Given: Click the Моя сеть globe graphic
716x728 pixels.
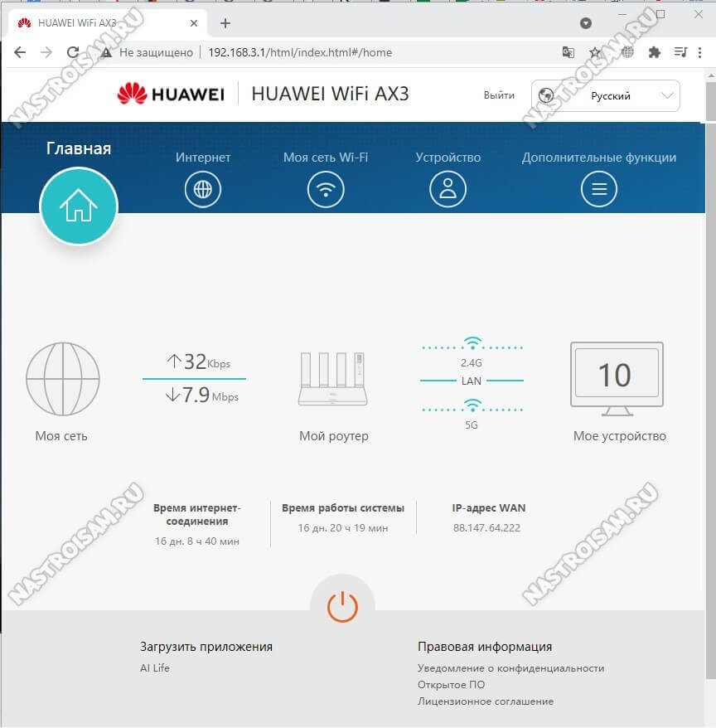Looking at the screenshot, I should click(62, 379).
